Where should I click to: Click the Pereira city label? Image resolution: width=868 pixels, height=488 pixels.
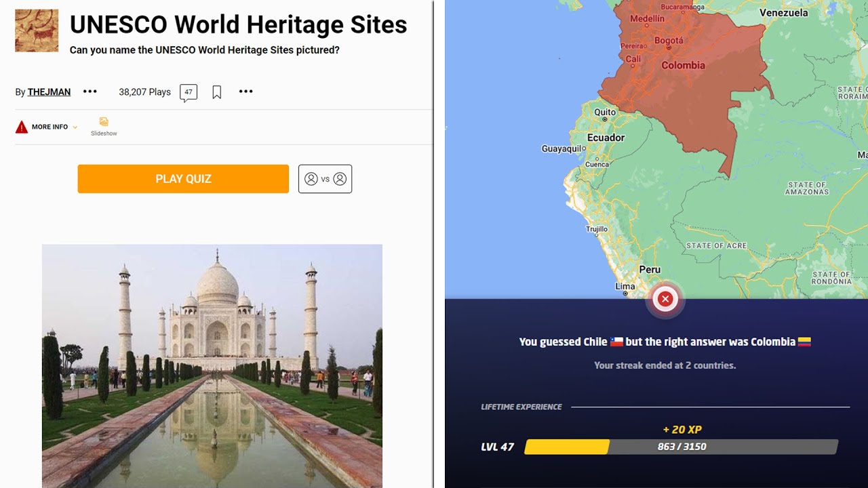tap(633, 46)
